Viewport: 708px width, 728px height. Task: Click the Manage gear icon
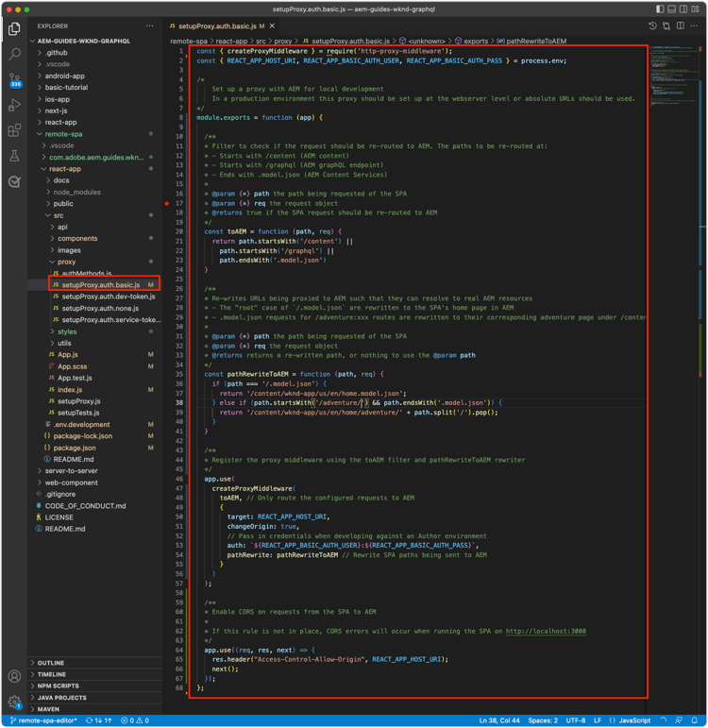coord(14,702)
